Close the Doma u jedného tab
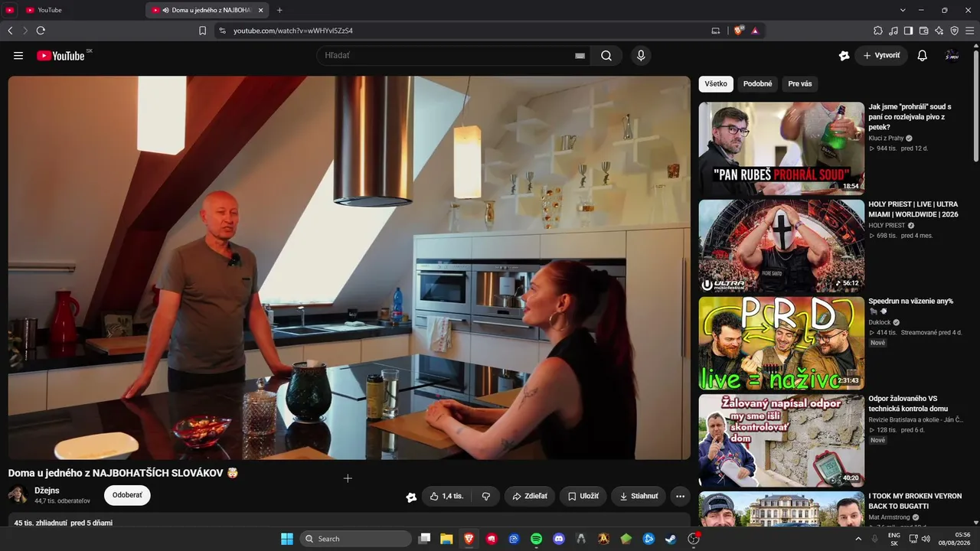 (261, 10)
